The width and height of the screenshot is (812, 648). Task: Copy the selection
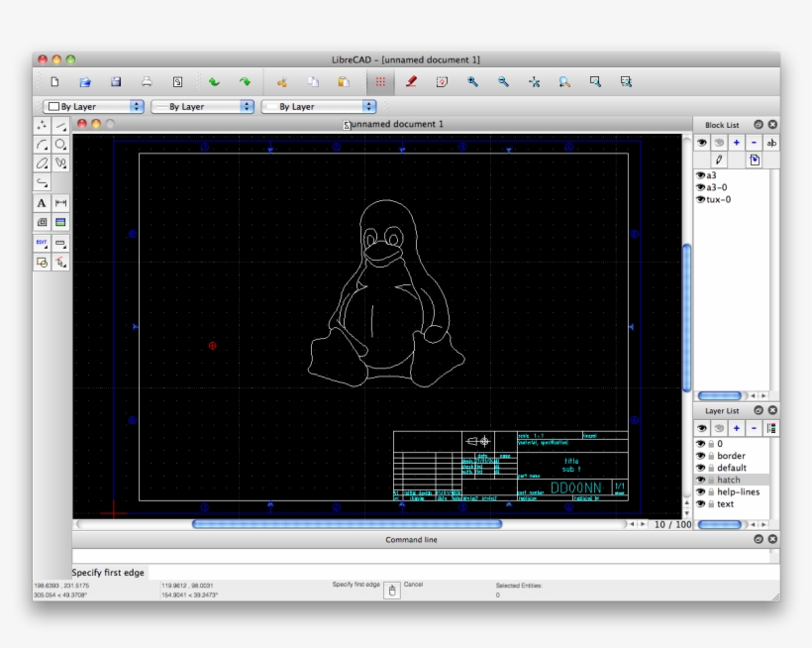pos(313,82)
